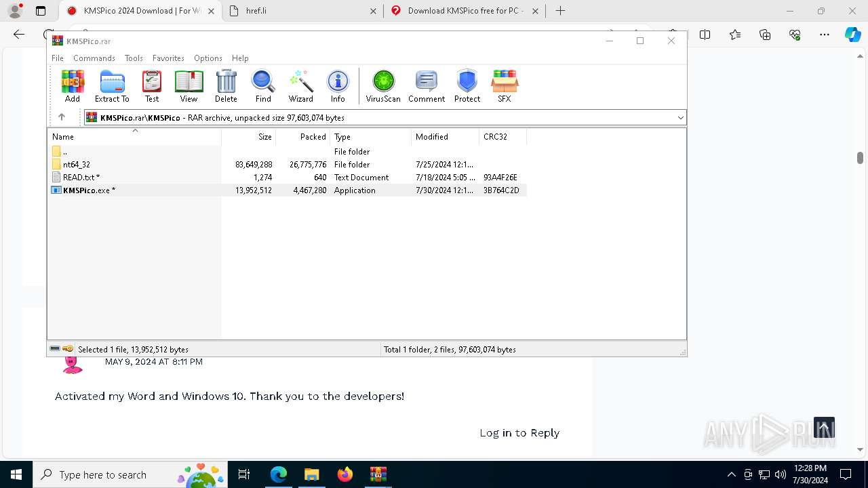
Task: Select the KMSPico.exe file
Action: tap(287, 190)
